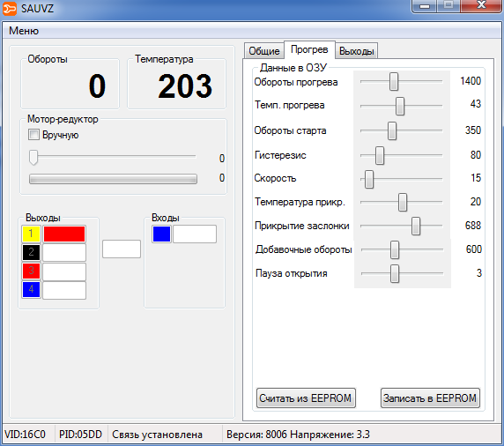Click the black output 2 indicator

[31, 252]
